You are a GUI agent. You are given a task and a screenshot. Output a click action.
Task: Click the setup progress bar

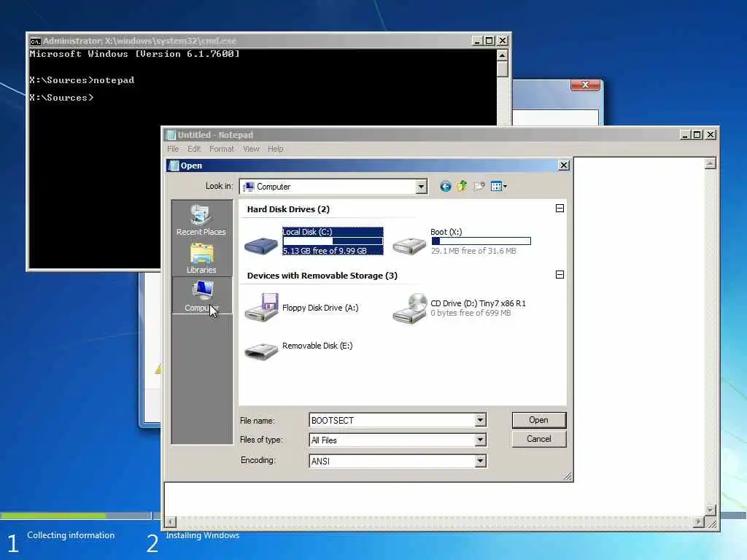[x=76, y=516]
